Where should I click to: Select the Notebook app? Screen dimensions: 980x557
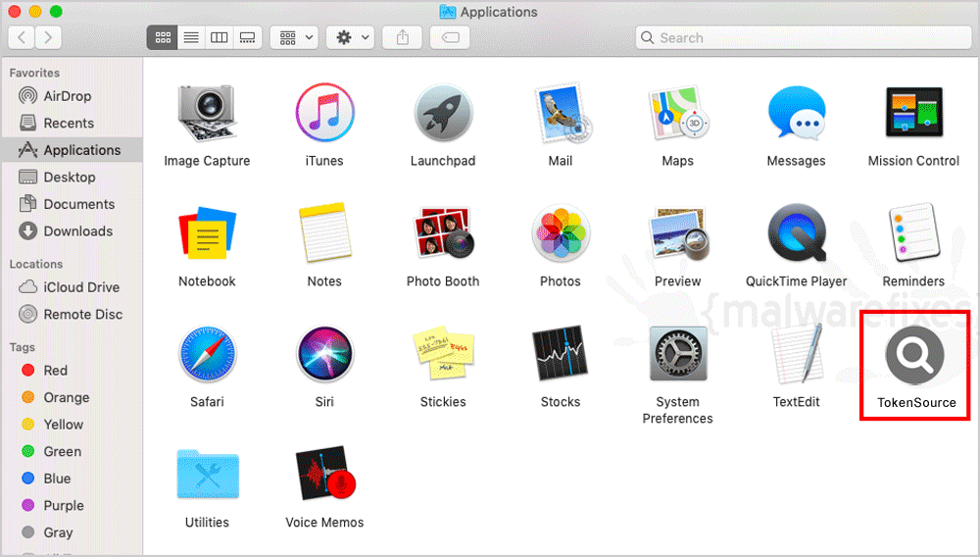pyautogui.click(x=207, y=233)
